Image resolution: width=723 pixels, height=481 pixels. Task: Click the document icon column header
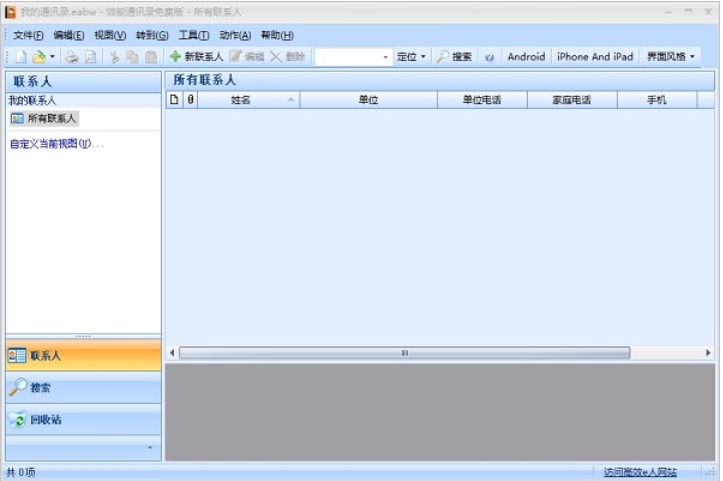point(174,100)
